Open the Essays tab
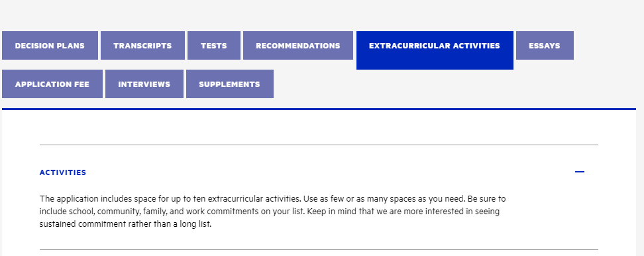 (545, 46)
